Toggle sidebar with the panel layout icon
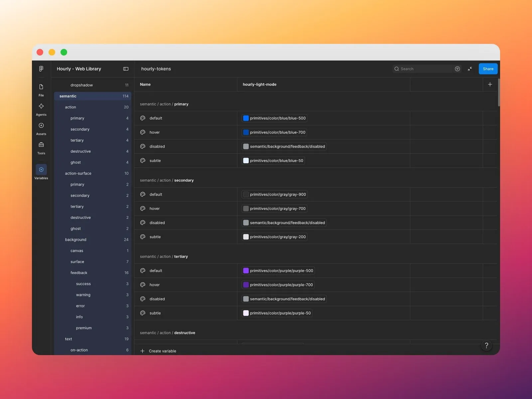The image size is (532, 399). click(x=126, y=69)
